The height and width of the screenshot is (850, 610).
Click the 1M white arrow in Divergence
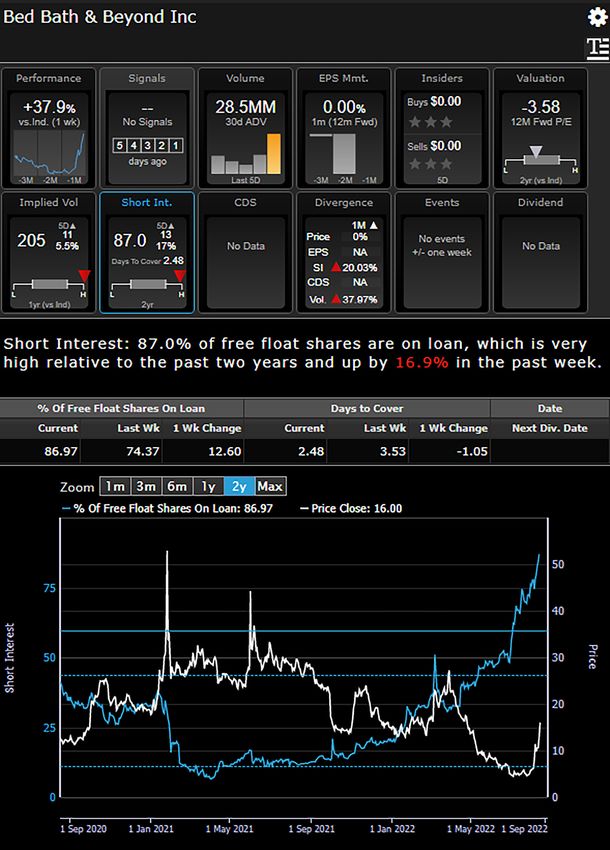(x=374, y=225)
